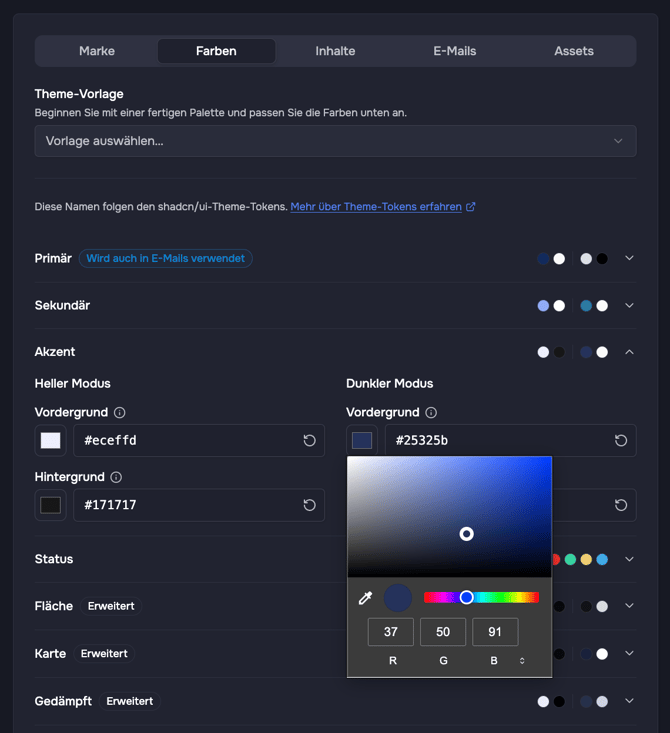Click the dark navy Primär preview dot
This screenshot has width=670, height=733.
(x=543, y=259)
